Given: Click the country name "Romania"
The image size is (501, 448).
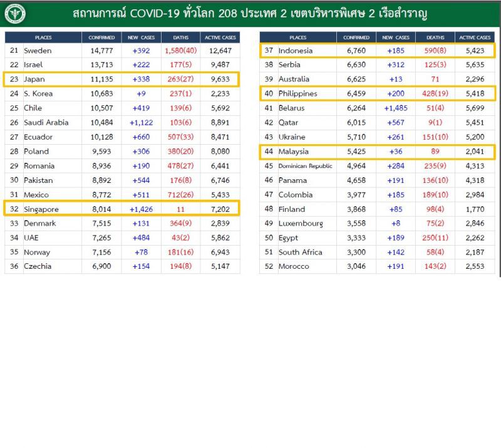Looking at the screenshot, I should pyautogui.click(x=39, y=165).
